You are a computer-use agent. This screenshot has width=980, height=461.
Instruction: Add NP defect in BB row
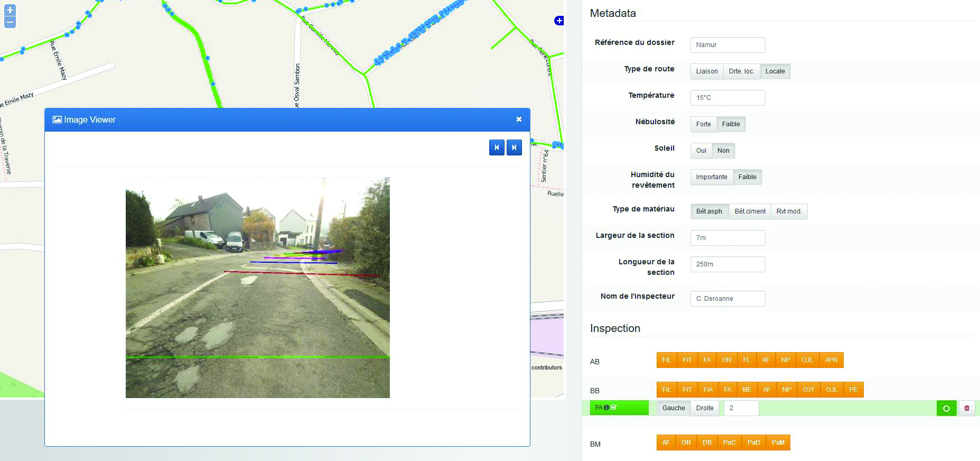point(787,390)
